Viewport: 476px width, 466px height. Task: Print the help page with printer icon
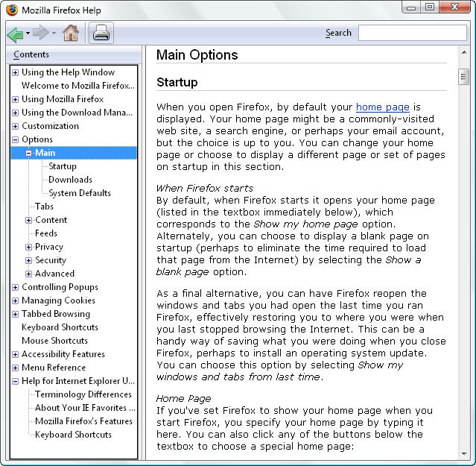pyautogui.click(x=101, y=33)
